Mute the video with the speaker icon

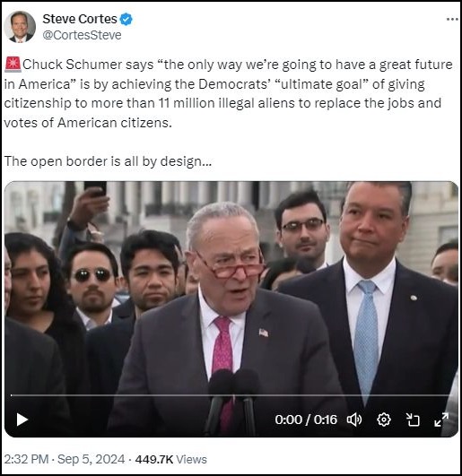click(x=354, y=420)
